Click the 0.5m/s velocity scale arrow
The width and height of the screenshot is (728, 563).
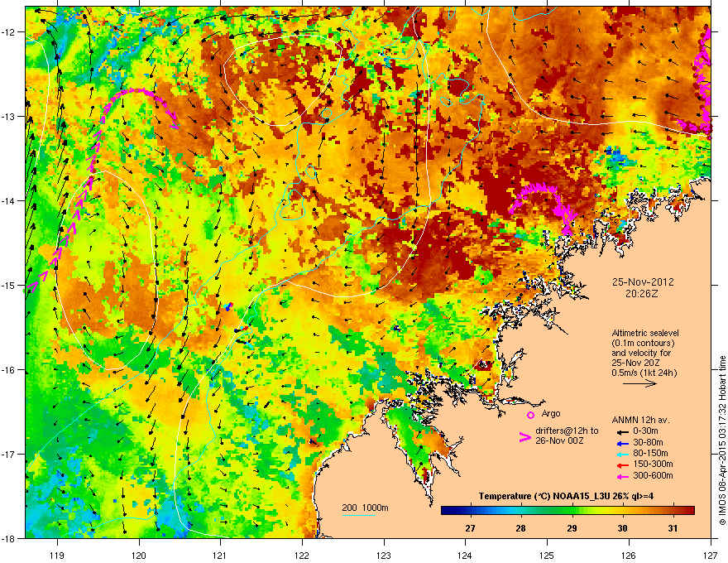(639, 383)
